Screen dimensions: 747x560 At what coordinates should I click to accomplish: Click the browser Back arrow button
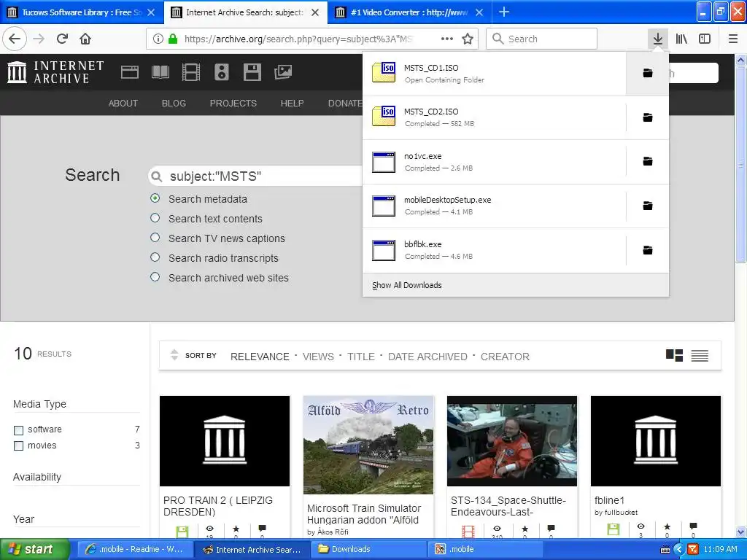click(x=15, y=39)
